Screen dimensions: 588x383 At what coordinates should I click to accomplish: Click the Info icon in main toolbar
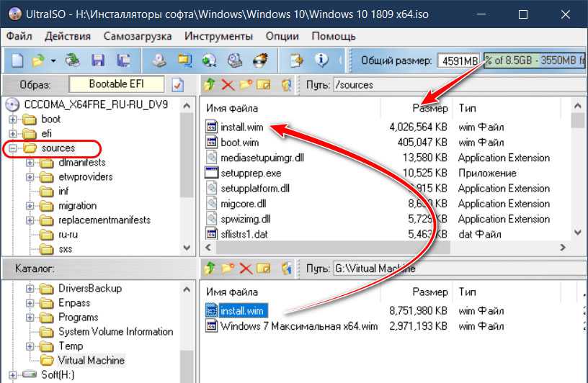(x=321, y=60)
